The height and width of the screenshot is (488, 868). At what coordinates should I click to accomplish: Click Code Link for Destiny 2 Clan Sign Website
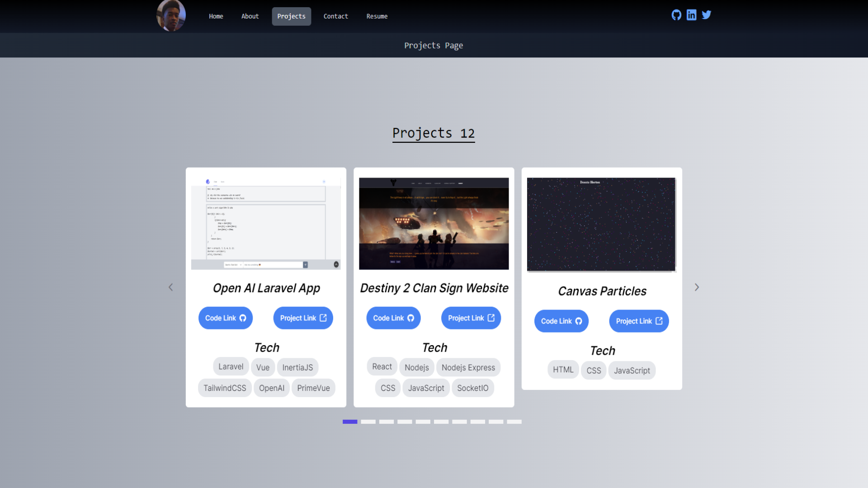point(393,318)
